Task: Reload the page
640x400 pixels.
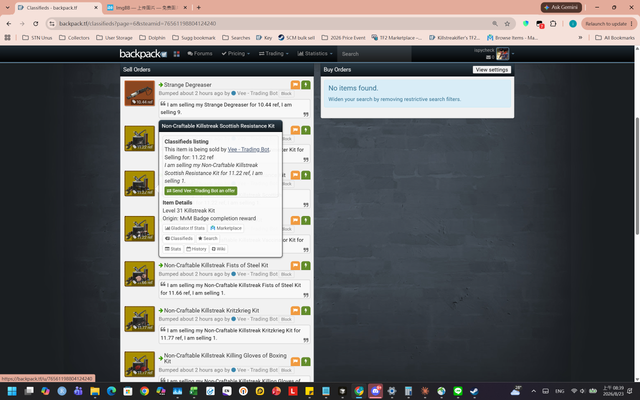Action: click(36, 24)
